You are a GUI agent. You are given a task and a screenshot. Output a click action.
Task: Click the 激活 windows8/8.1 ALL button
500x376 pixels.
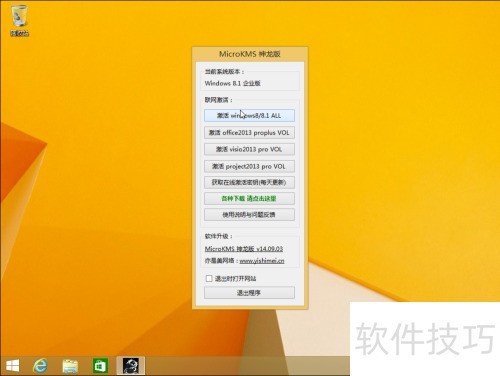pyautogui.click(x=249, y=116)
